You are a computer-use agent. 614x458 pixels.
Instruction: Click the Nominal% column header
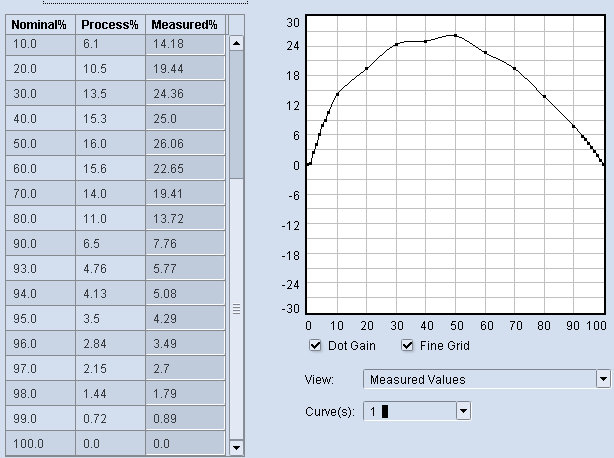pyautogui.click(x=40, y=25)
